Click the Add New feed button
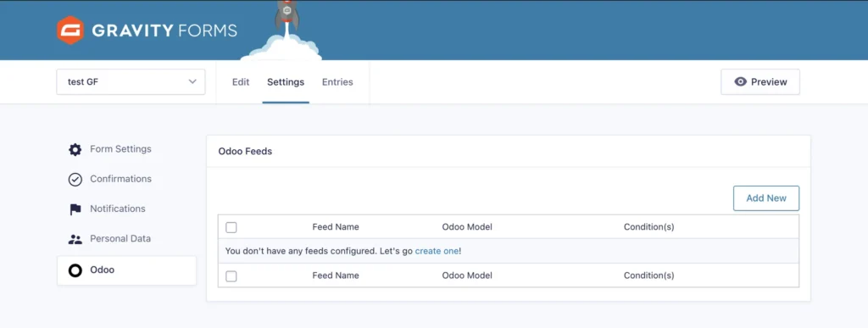The width and height of the screenshot is (868, 328). coord(766,198)
